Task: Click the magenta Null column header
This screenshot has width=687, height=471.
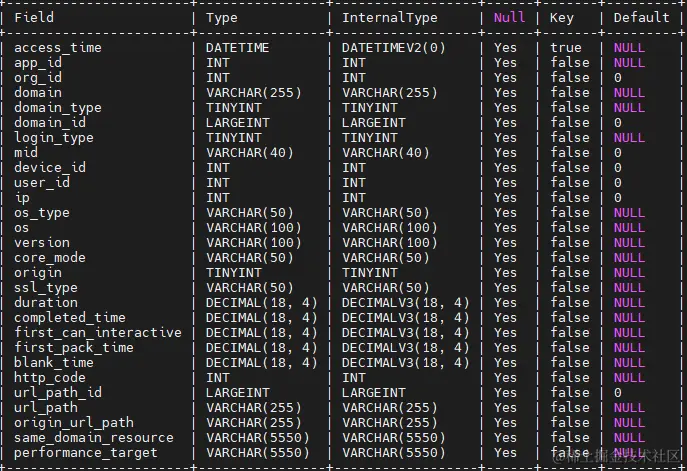Action: click(x=509, y=18)
